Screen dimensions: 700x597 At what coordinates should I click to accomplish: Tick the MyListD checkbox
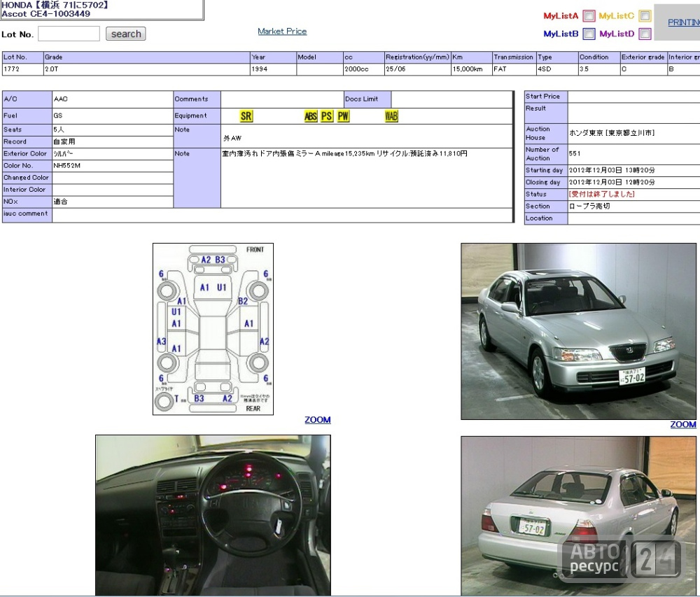click(x=645, y=34)
